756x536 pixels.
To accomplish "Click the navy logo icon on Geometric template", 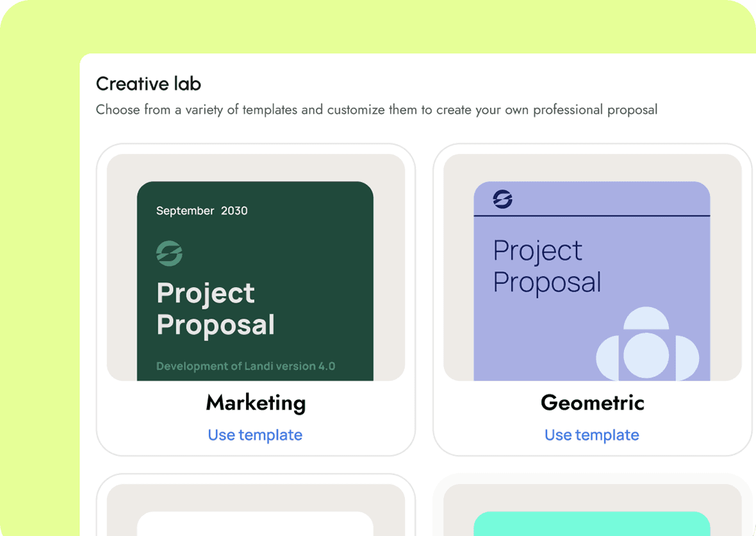I will (502, 199).
